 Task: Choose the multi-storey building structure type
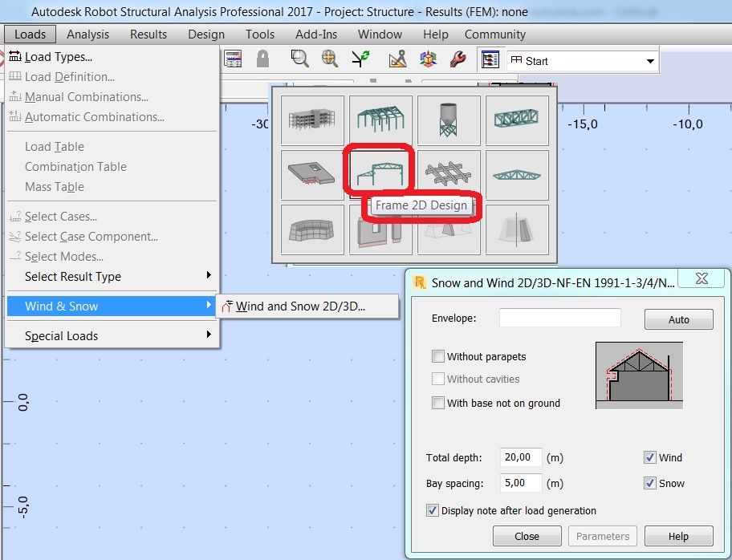coord(312,120)
